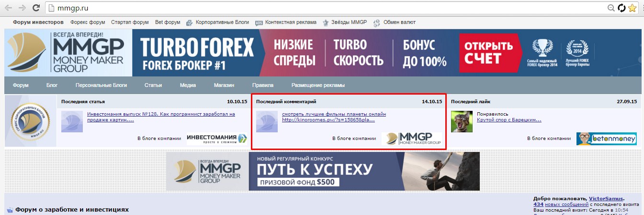644x215 pixels.
Task: Open the 434 новых сообщений link
Action: point(561,204)
